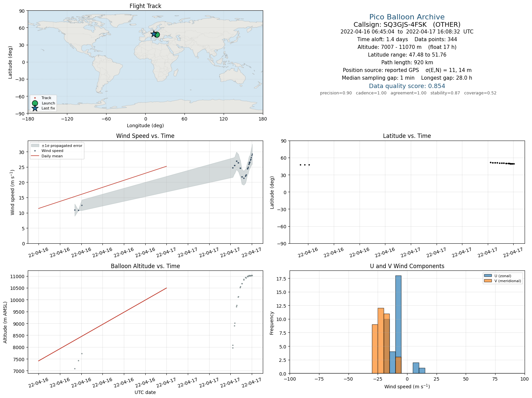Click the 'Pico Balloon Archive' heading

(407, 17)
